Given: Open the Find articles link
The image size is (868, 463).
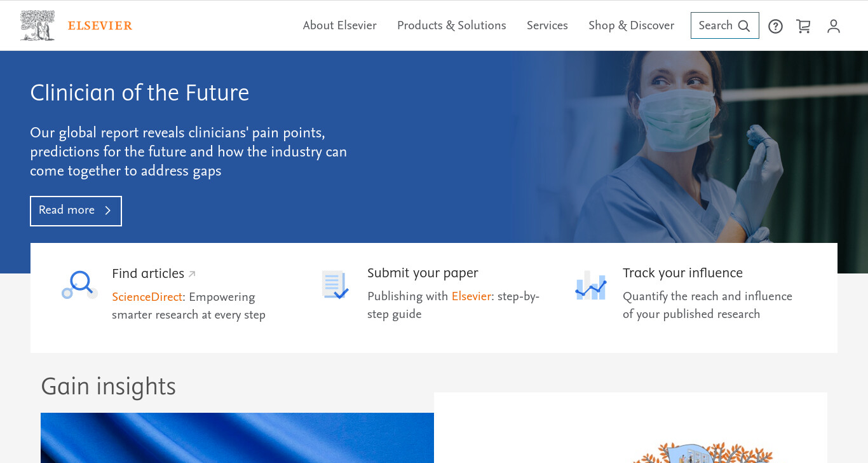Looking at the screenshot, I should [x=148, y=273].
